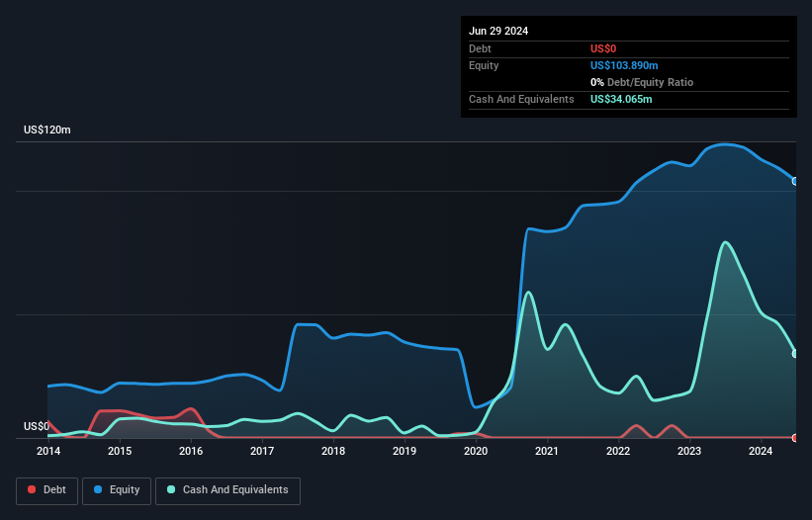This screenshot has height=520, width=812.
Task: Click the Equity row label in tooltip
Action: coord(484,65)
